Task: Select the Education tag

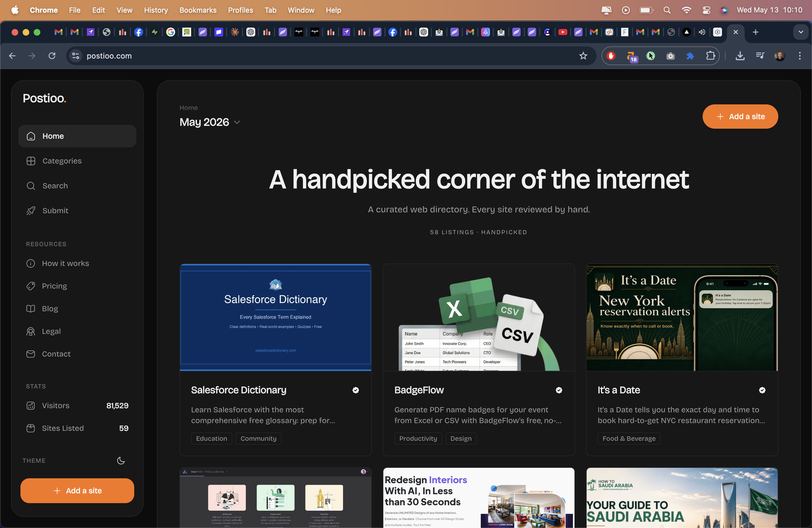Action: tap(212, 439)
